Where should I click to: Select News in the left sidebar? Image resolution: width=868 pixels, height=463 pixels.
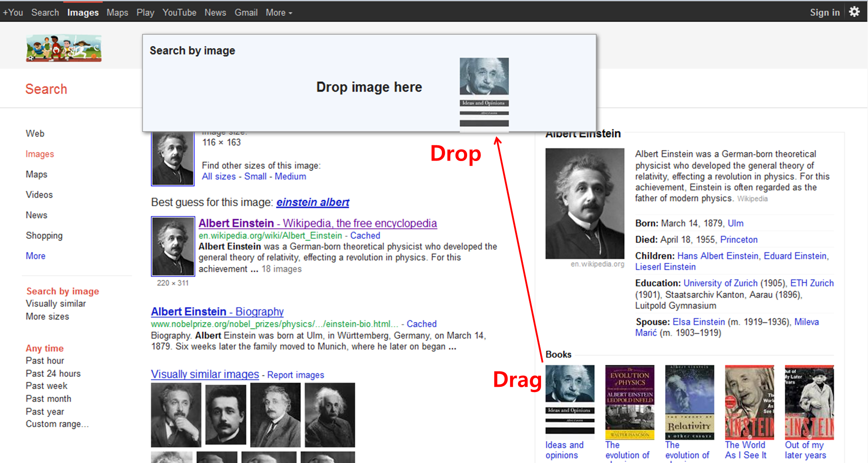(37, 215)
